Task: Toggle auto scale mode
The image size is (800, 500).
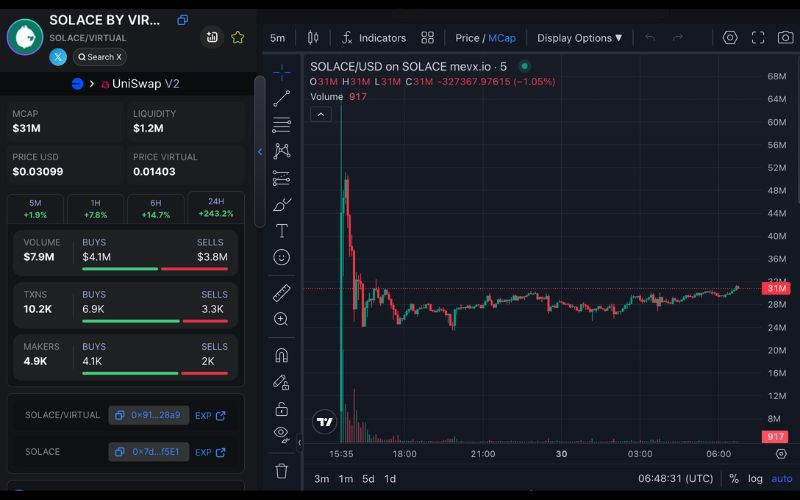Action: pos(782,479)
